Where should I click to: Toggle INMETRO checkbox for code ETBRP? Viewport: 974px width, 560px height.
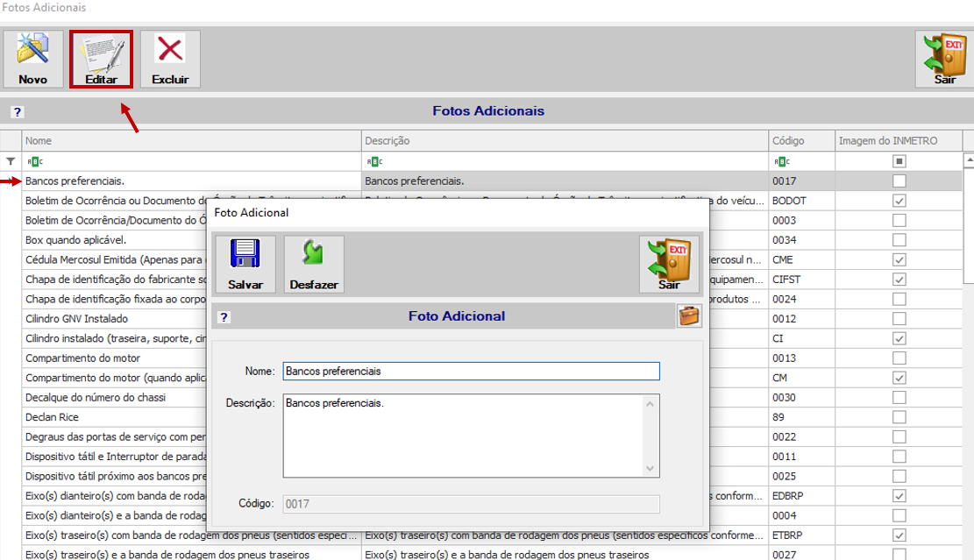899,535
